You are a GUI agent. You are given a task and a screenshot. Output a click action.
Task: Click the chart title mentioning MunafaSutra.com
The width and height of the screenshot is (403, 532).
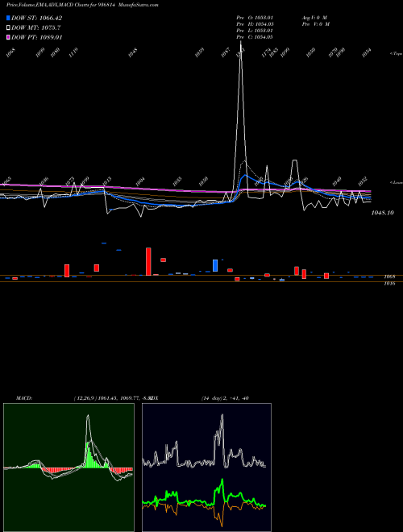coord(82,5)
